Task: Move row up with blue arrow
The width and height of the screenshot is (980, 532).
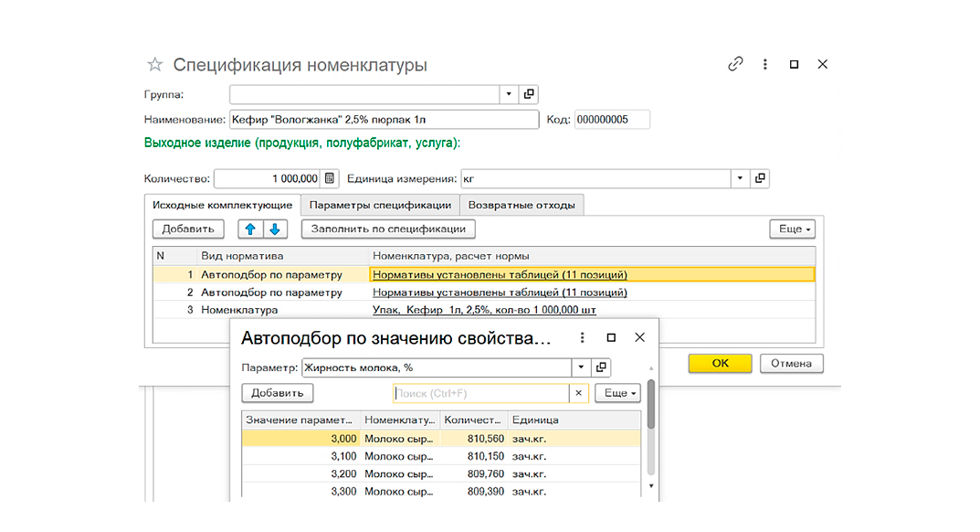Action: point(250,229)
